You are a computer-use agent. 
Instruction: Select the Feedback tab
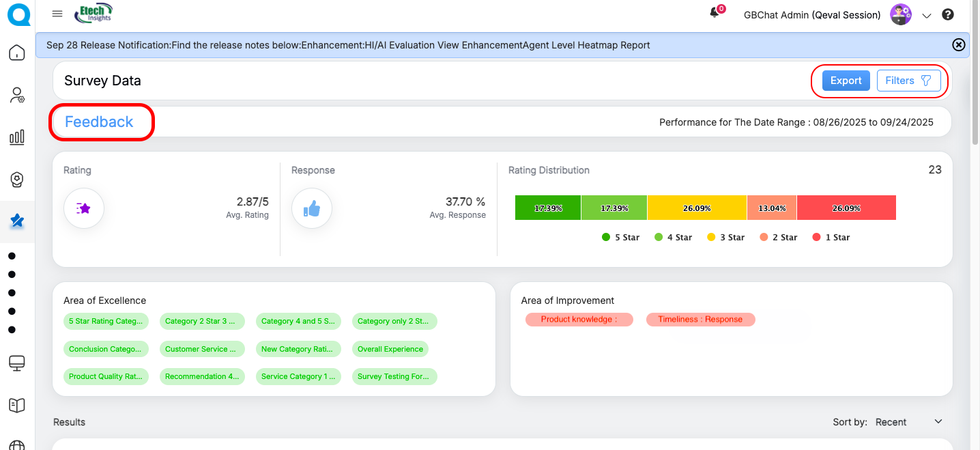tap(100, 122)
